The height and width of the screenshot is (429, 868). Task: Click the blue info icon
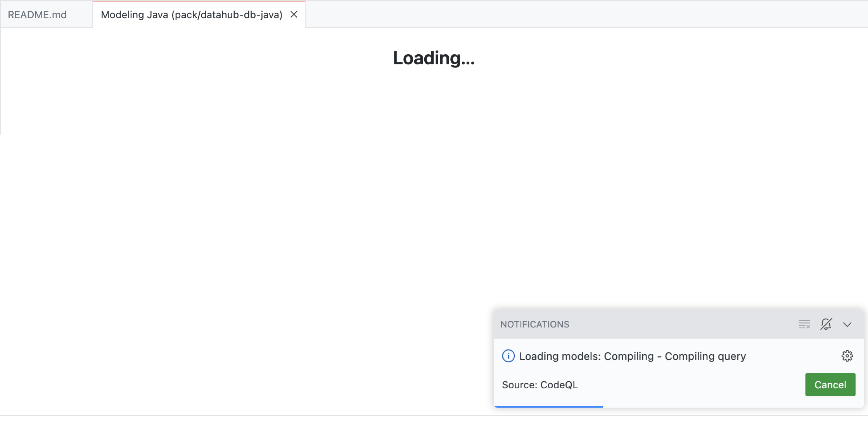point(508,356)
